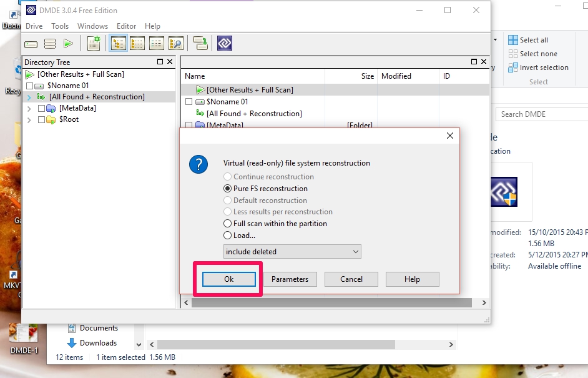The image size is (588, 378).
Task: Select the DMDE-1 desktop icon
Action: pos(24,339)
